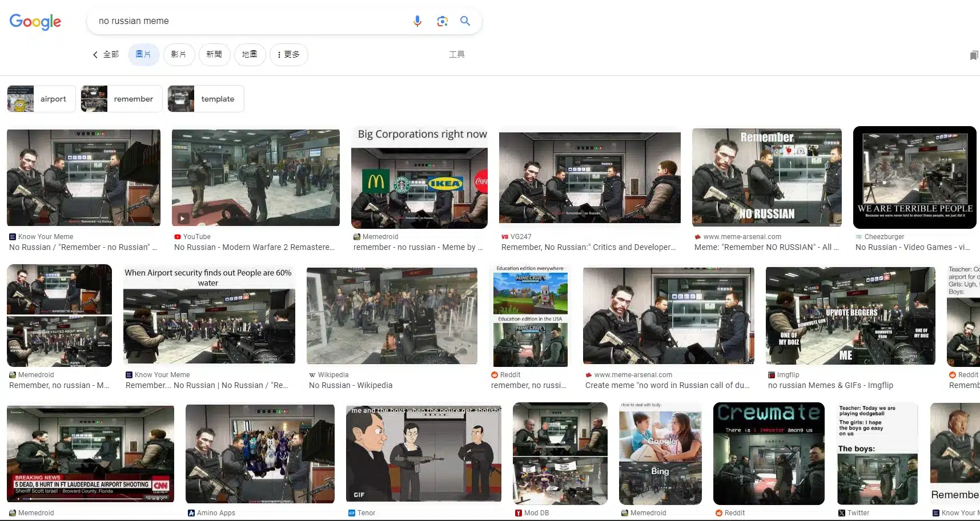The height and width of the screenshot is (521, 980).
Task: Switch to the 影片 videos tab
Action: tap(179, 55)
